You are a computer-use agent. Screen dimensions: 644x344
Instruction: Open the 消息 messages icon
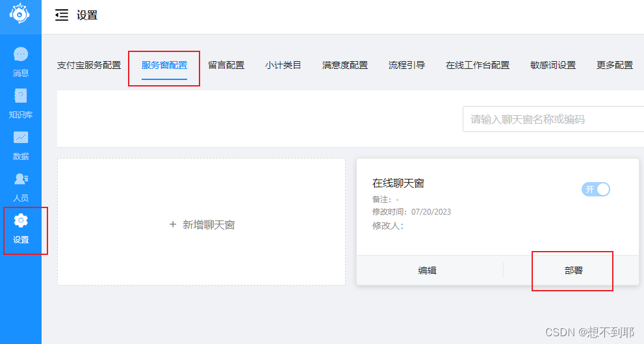pos(21,54)
